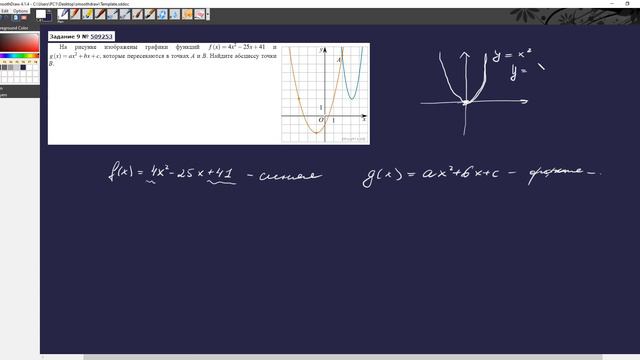Minimize the SmoothDraw window
Screen dimensions: 640x360
coord(611,3)
